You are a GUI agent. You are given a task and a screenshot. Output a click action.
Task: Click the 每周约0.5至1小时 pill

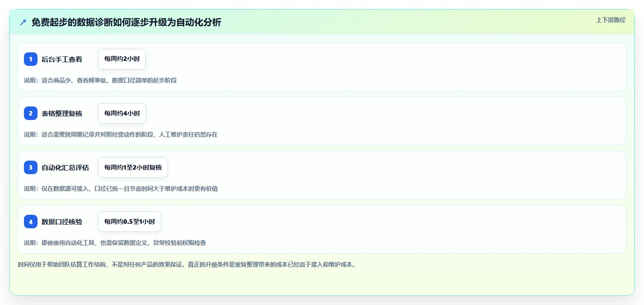[130, 222]
